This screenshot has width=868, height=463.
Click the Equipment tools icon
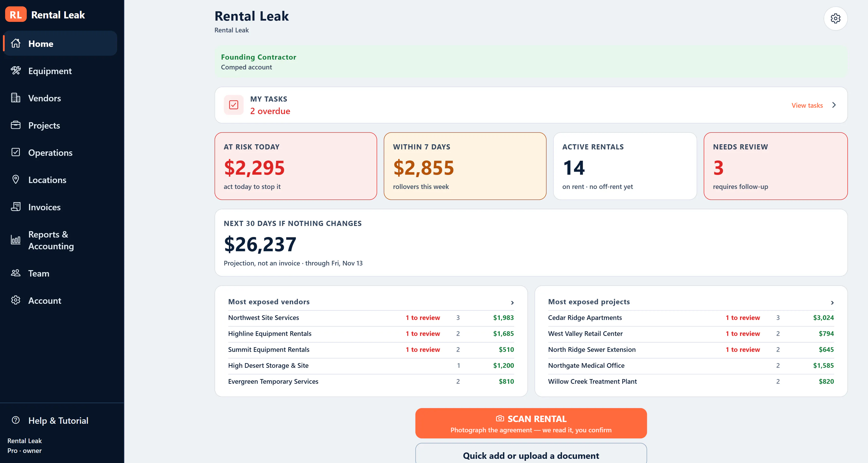15,70
